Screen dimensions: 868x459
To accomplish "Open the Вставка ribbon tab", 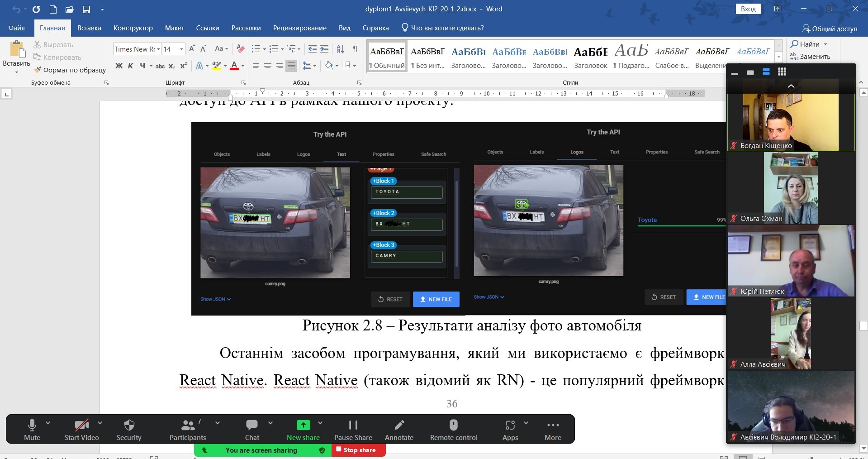I will (x=89, y=28).
